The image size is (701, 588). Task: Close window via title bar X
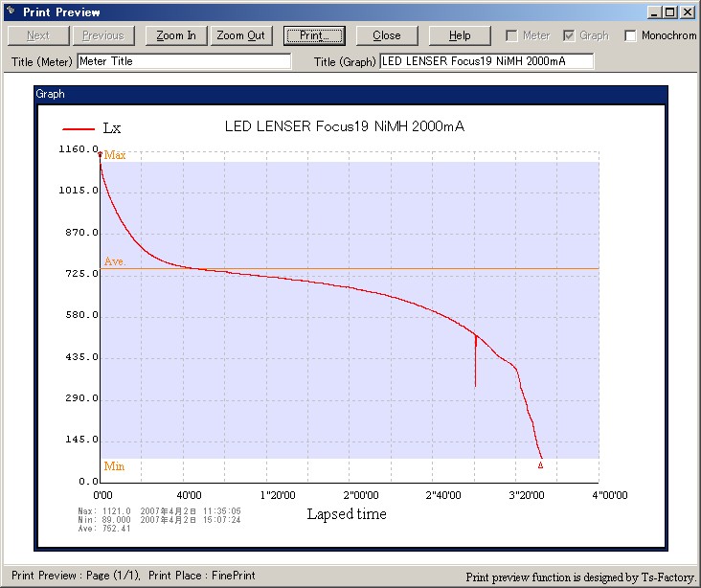point(688,12)
